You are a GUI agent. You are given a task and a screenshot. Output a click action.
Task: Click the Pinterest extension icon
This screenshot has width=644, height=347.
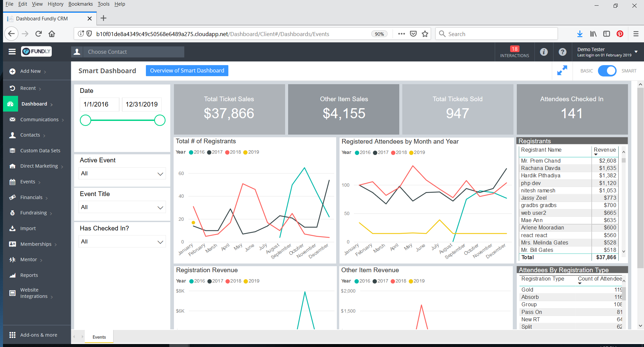click(620, 34)
